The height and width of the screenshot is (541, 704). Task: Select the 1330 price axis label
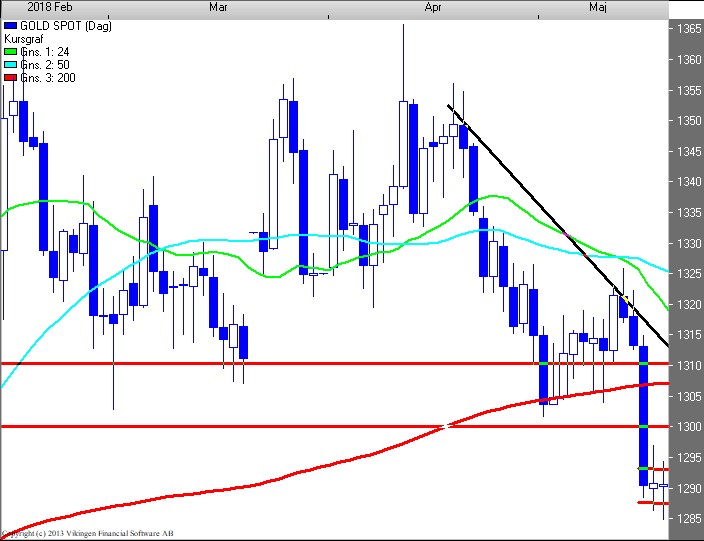tap(687, 243)
